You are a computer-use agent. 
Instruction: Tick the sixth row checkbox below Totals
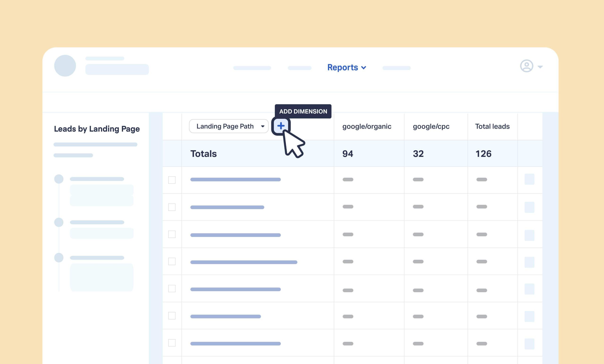coord(172,316)
